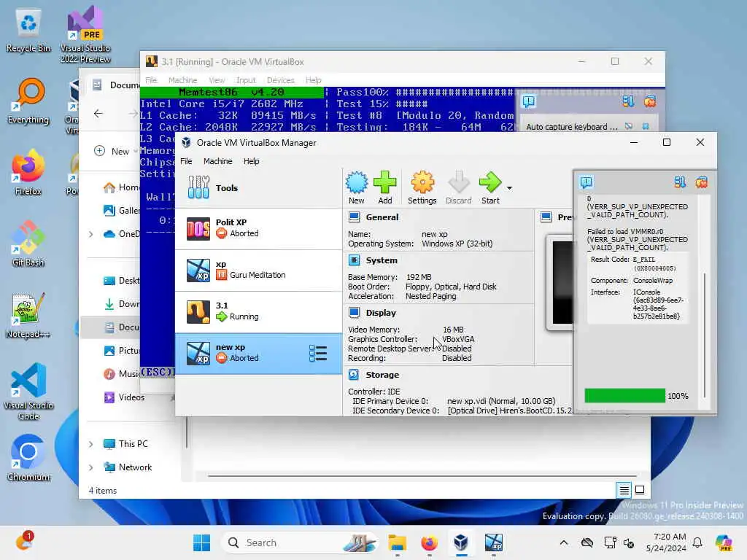
Task: Click the Storage section header
Action: pyautogui.click(x=382, y=375)
